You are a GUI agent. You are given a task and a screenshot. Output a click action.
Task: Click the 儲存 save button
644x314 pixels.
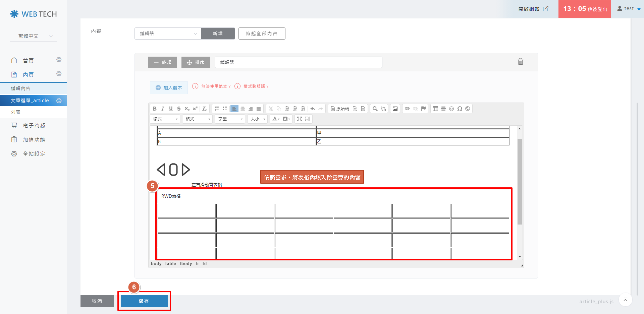[x=144, y=301]
